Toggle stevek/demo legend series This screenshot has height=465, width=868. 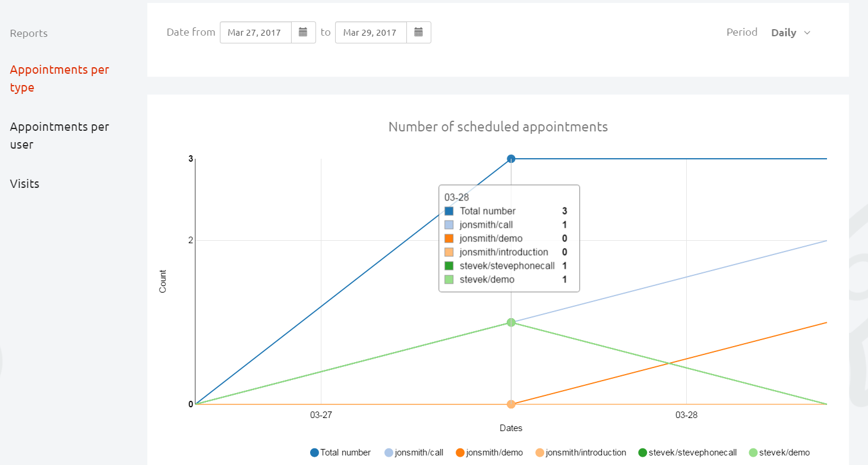779,453
